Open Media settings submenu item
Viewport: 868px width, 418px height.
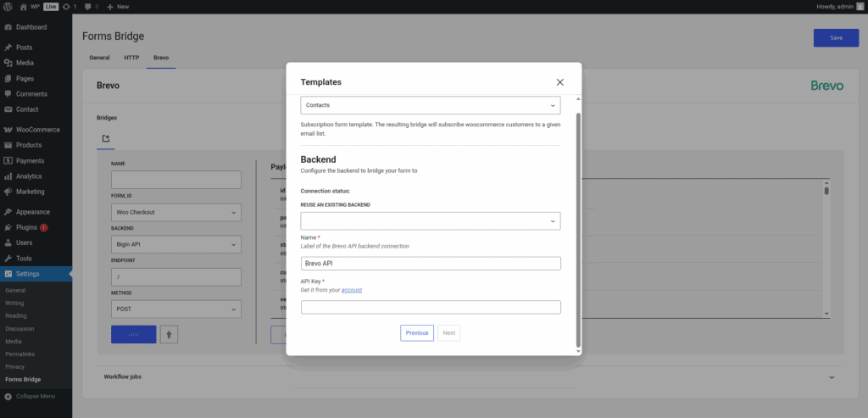click(14, 341)
